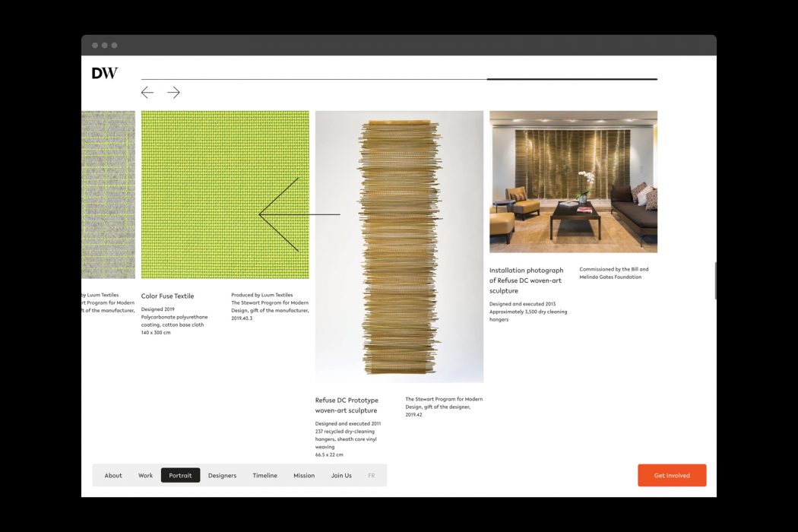This screenshot has width=798, height=532.
Task: Open the Designers section
Action: 222,476
